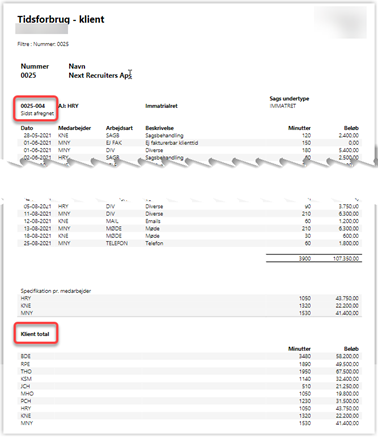Click amount '67.500,00' in the THO row
The width and height of the screenshot is (378, 437).
[347, 371]
